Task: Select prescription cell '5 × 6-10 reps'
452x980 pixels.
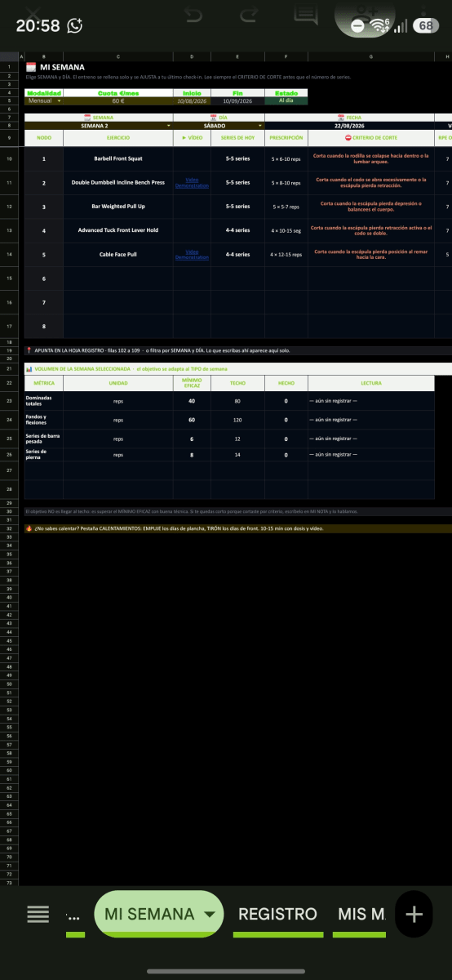Action: [286, 158]
